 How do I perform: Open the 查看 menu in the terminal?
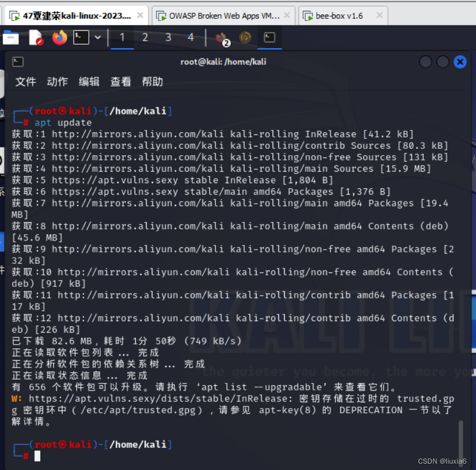click(120, 81)
